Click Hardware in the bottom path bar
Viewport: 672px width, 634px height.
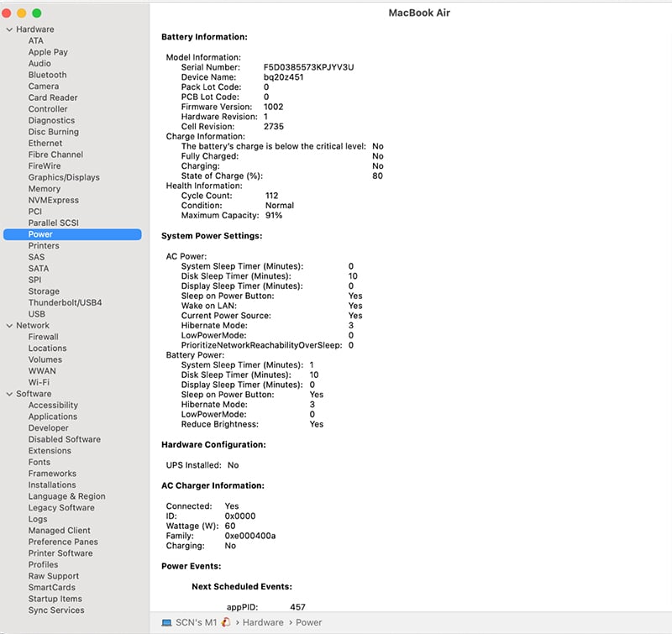pyautogui.click(x=263, y=622)
